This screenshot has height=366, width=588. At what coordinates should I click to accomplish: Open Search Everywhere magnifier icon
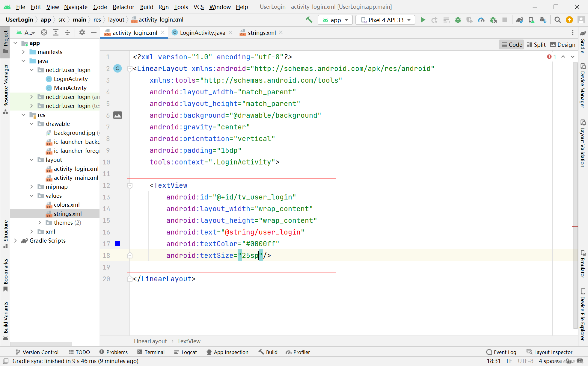[557, 20]
